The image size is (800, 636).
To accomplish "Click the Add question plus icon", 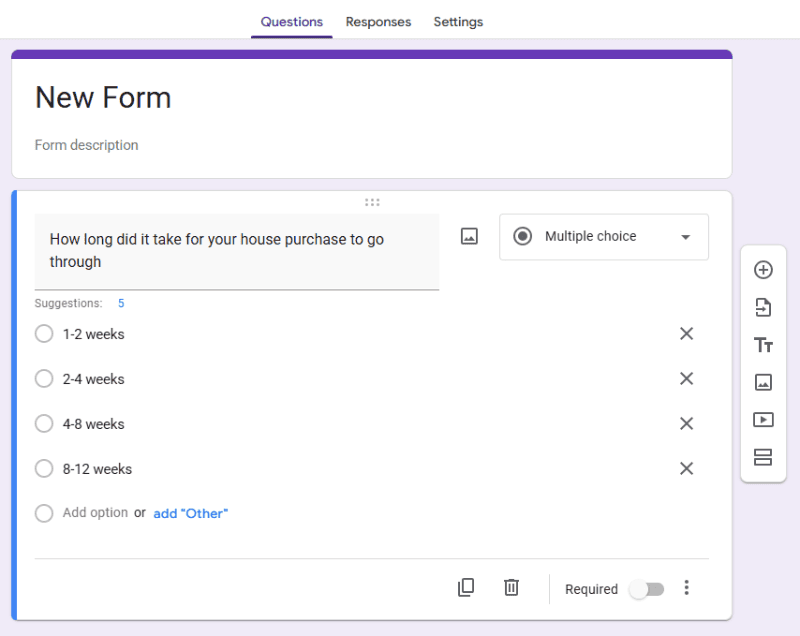I will click(763, 270).
